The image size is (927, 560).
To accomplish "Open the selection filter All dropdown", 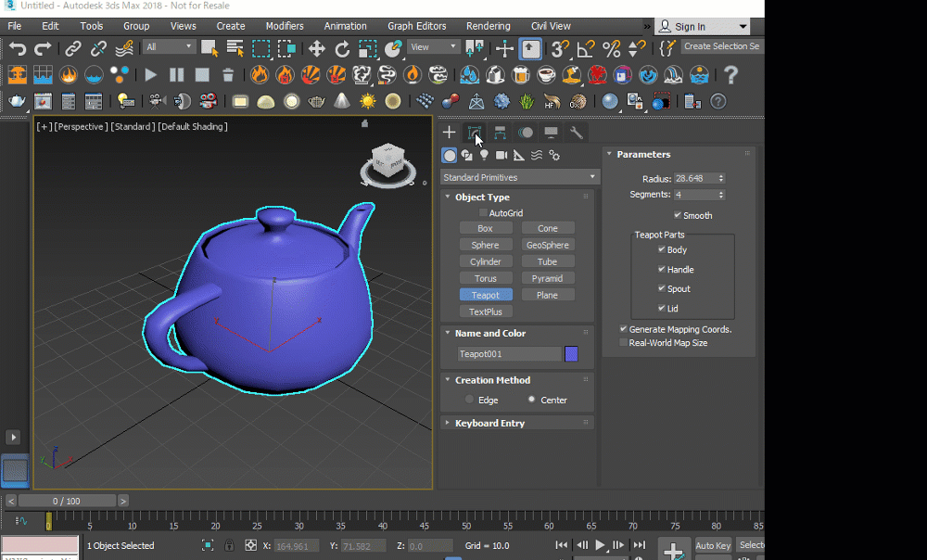I will coord(169,46).
